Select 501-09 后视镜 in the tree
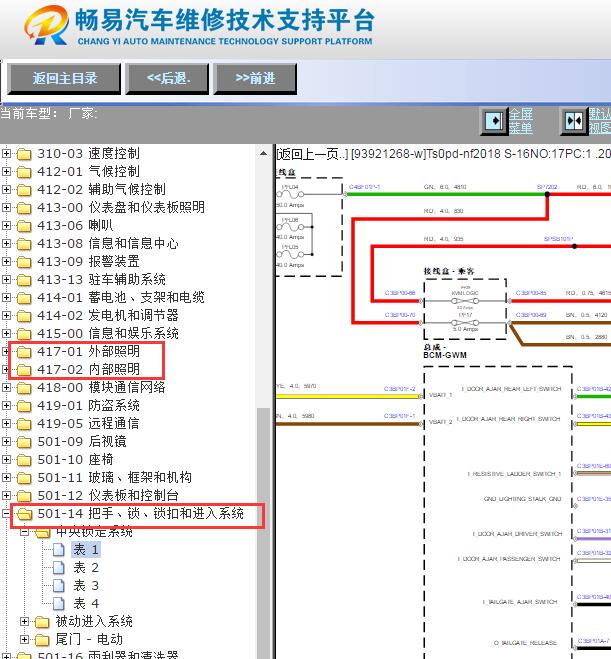611x659 pixels. tap(82, 441)
